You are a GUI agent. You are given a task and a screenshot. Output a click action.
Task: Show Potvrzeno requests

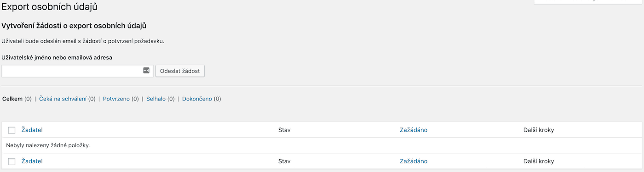click(x=116, y=99)
